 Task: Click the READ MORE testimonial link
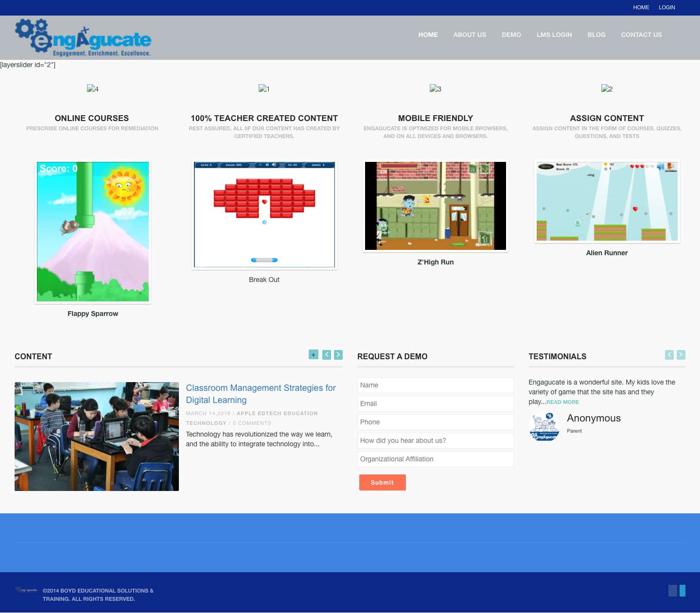562,402
